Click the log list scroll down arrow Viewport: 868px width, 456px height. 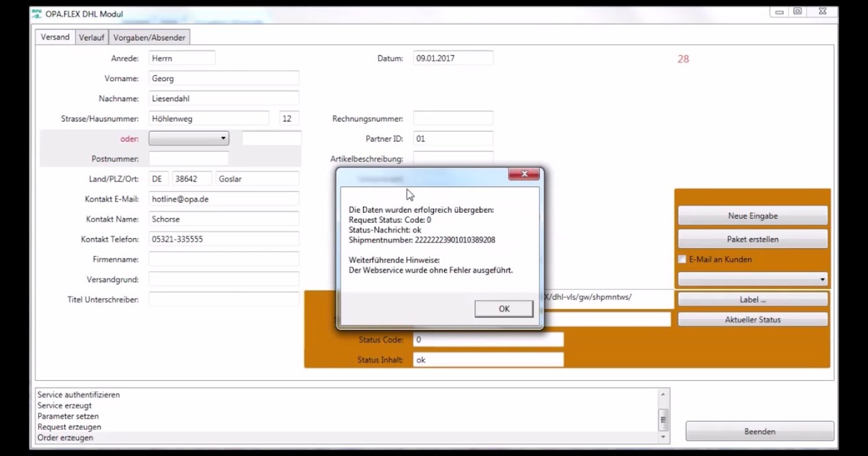[663, 437]
